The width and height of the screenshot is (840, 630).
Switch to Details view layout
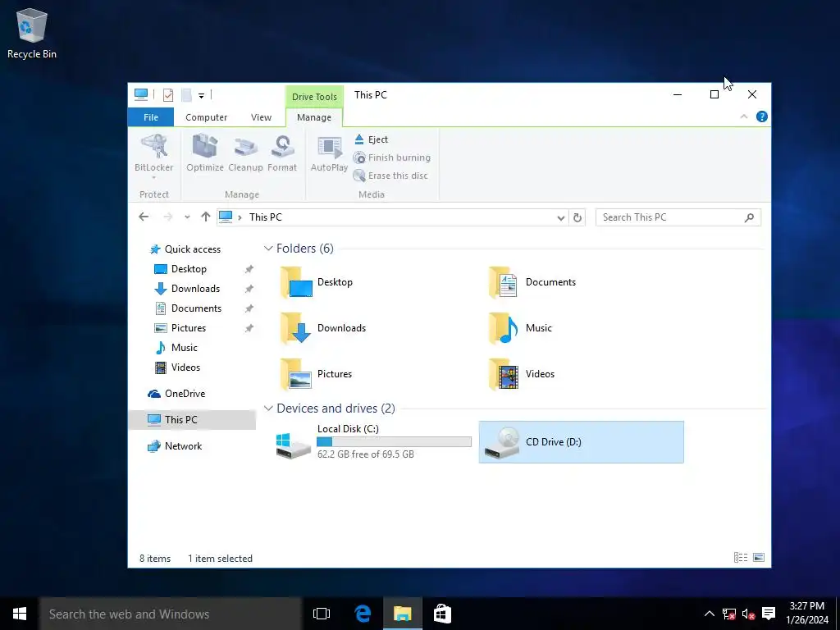[x=741, y=558]
